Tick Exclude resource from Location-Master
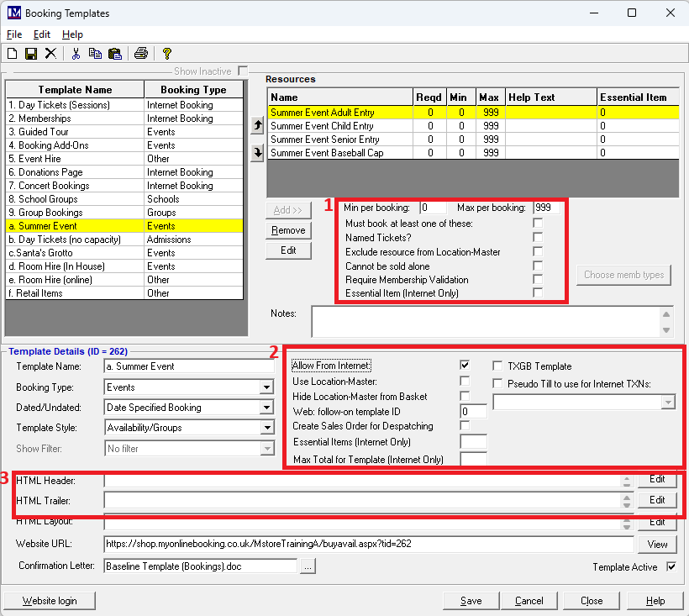The width and height of the screenshot is (689, 616). [x=538, y=251]
